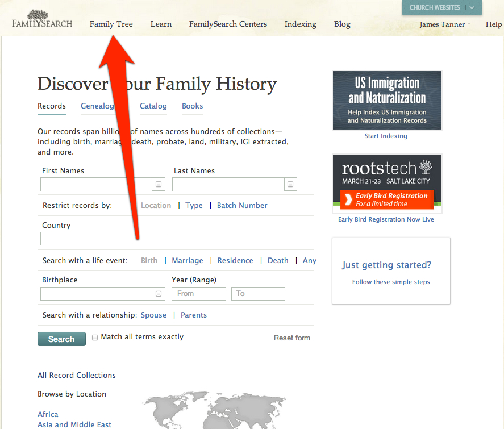This screenshot has width=504, height=429.
Task: Open the Help link
Action: pyautogui.click(x=494, y=24)
